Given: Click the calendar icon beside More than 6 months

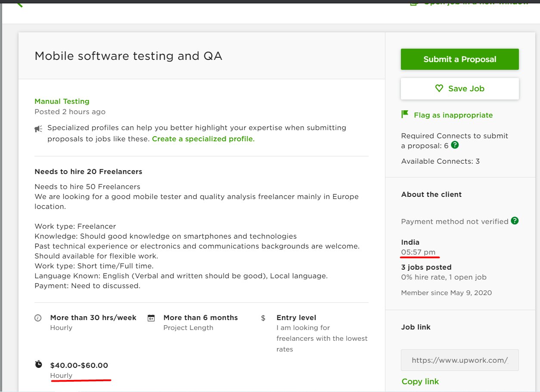Looking at the screenshot, I should pos(151,318).
